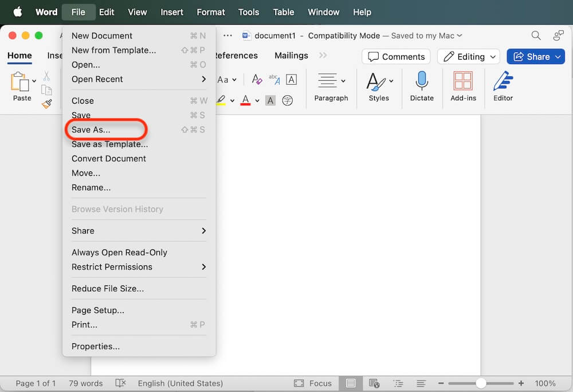Open the Styles gallery
This screenshot has width=573, height=392.
[379, 86]
